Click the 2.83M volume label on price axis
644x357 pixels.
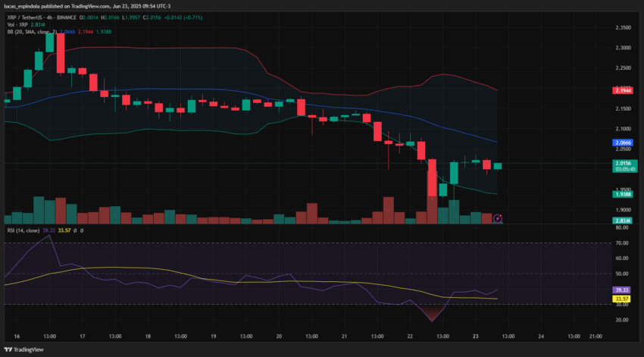(623, 221)
